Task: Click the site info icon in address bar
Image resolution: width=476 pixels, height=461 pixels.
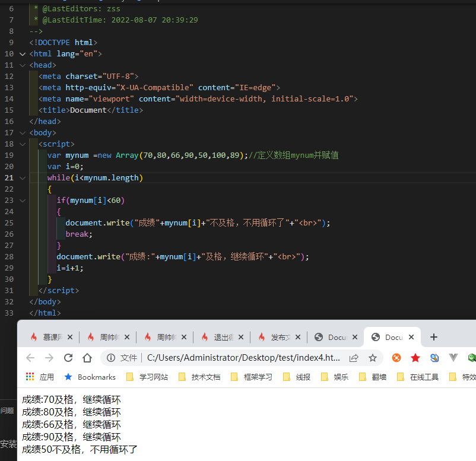Action: [110, 358]
